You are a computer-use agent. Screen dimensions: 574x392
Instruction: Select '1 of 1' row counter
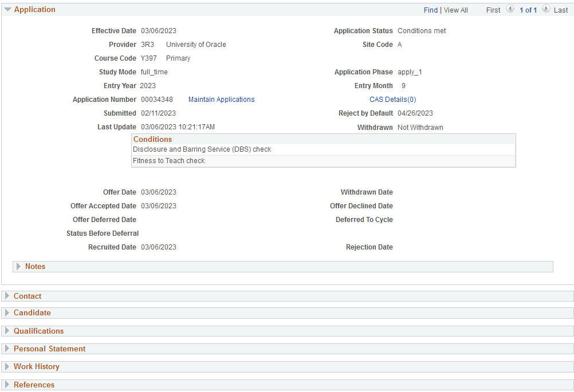click(528, 10)
